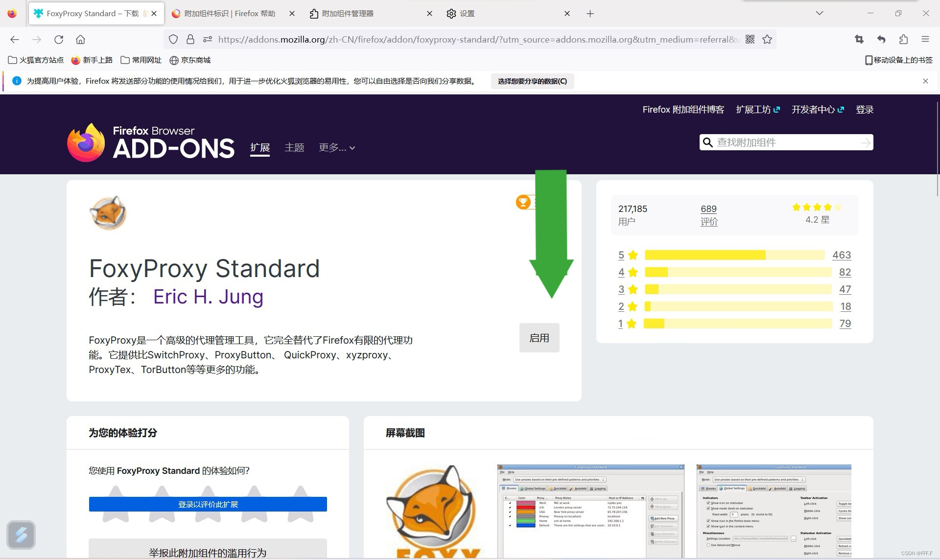Open the proxies list screenshot thumbnail

coord(590,511)
